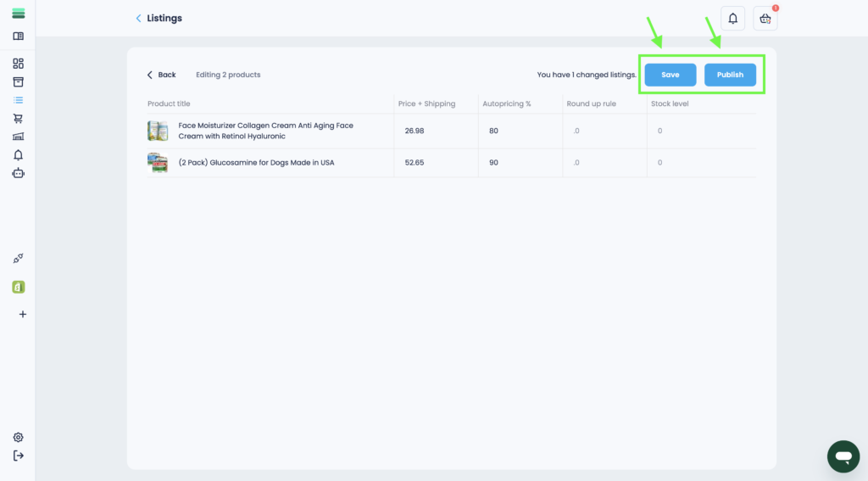Screen dimensions: 868x481
Task: Go Back from editing products
Action: 161,75
